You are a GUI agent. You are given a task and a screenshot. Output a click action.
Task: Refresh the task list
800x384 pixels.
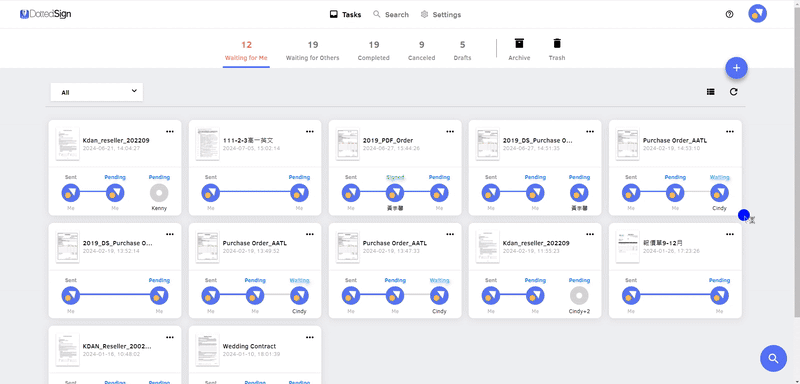click(734, 92)
